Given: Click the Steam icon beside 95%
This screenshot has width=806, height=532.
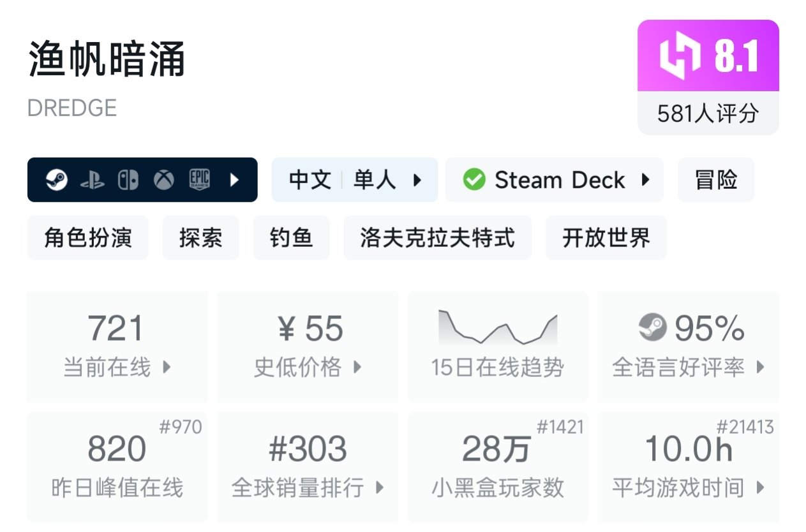Looking at the screenshot, I should (x=652, y=329).
